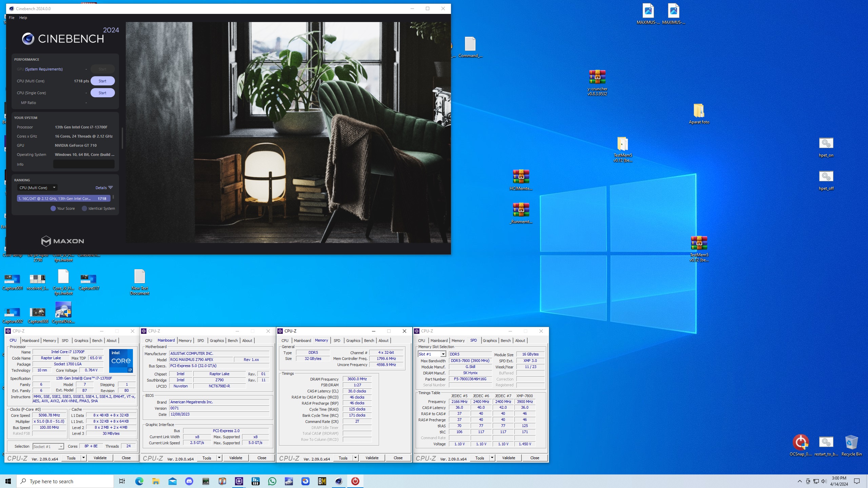Select the first MAXIMUS-... image file icon
The width and height of the screenshot is (868, 488).
[648, 14]
